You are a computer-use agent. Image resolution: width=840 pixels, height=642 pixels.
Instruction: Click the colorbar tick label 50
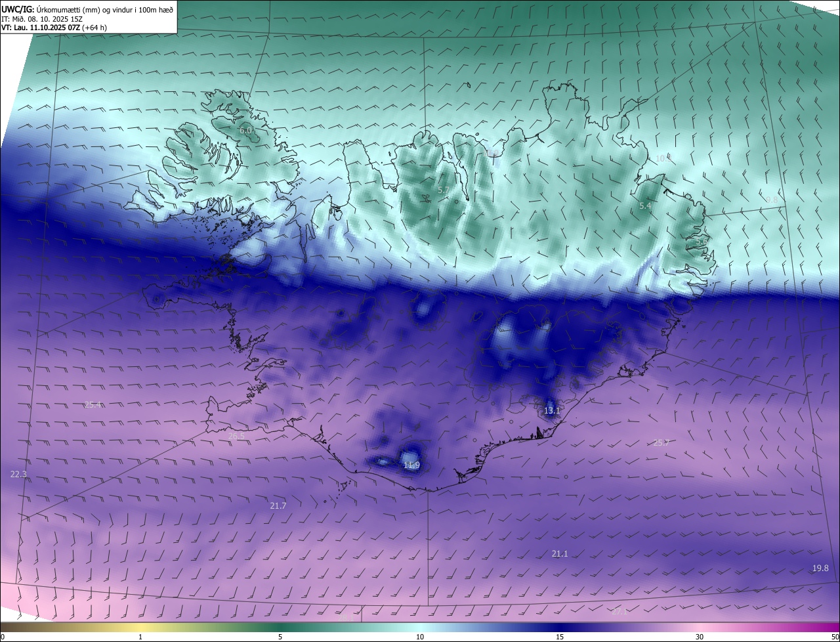[835, 637]
